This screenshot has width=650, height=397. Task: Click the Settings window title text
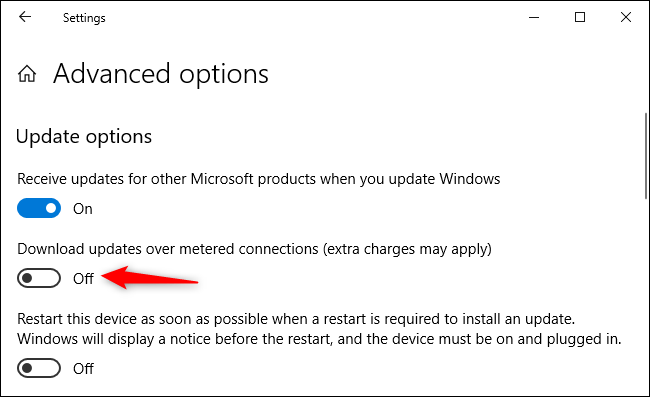pyautogui.click(x=84, y=18)
